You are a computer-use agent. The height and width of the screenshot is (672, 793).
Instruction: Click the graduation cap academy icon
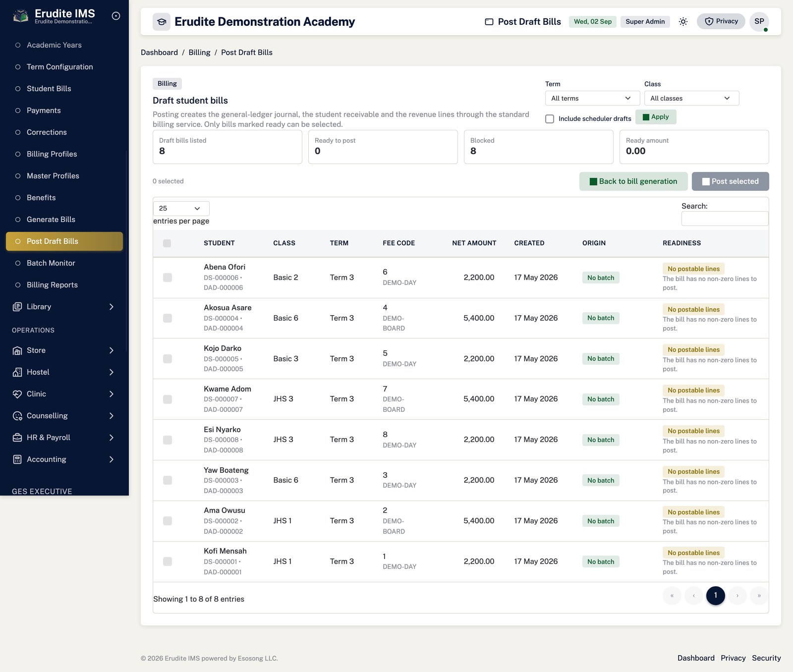click(x=162, y=22)
